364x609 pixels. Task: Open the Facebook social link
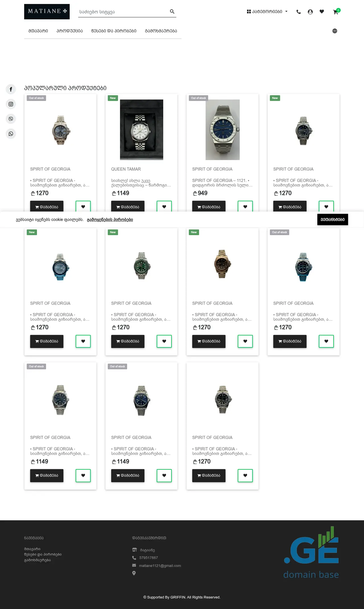(x=11, y=89)
